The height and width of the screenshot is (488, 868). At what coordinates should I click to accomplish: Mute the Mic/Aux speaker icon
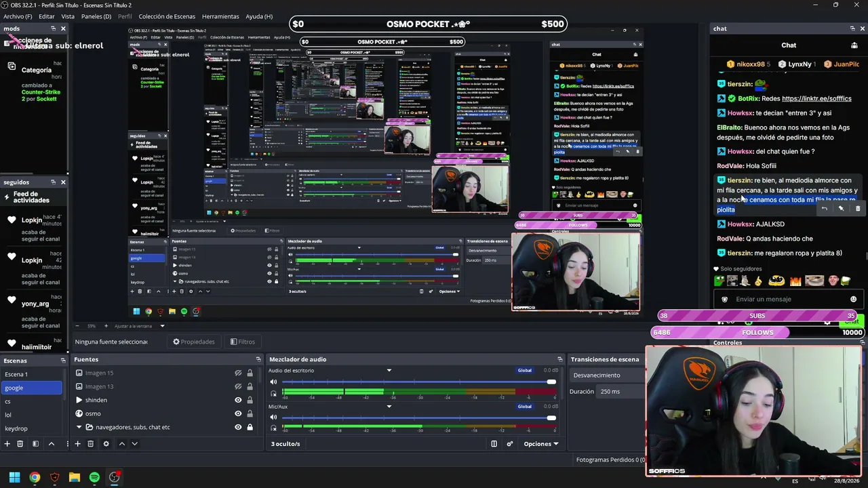[x=273, y=418]
